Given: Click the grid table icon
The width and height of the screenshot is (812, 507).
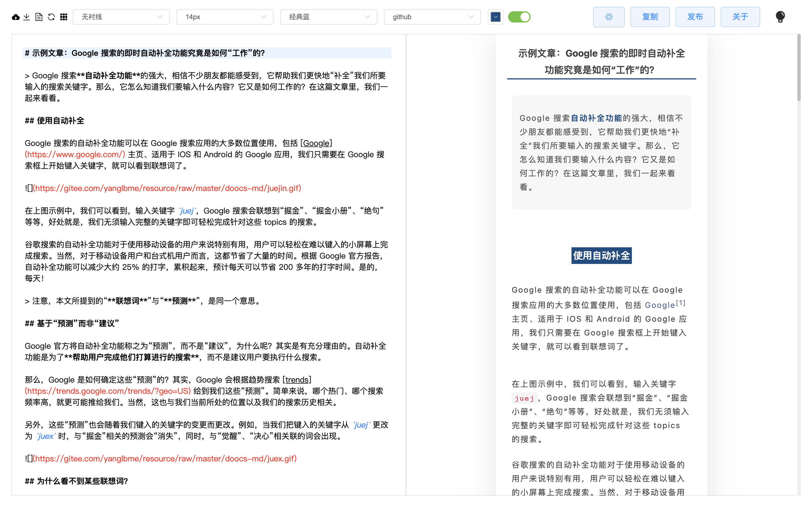Looking at the screenshot, I should [x=64, y=17].
